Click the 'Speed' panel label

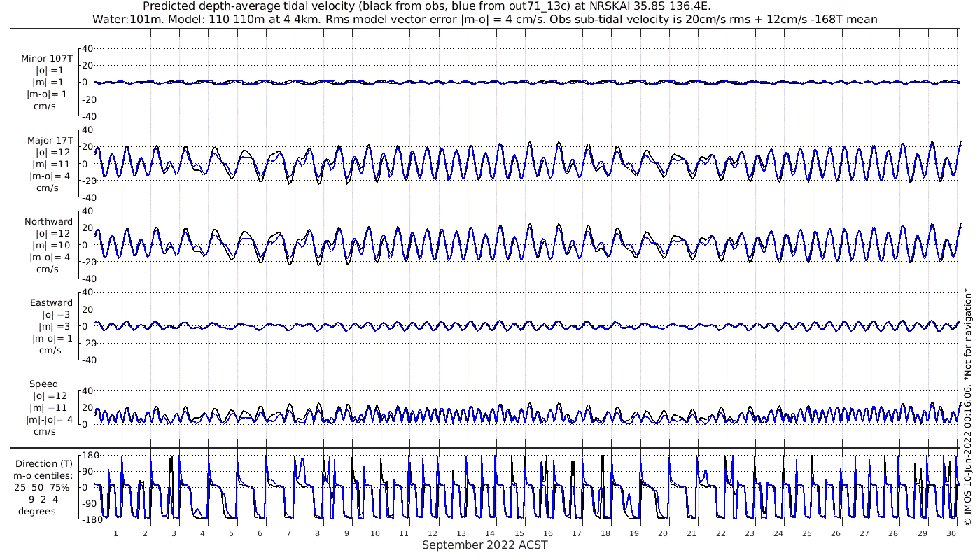(x=43, y=384)
